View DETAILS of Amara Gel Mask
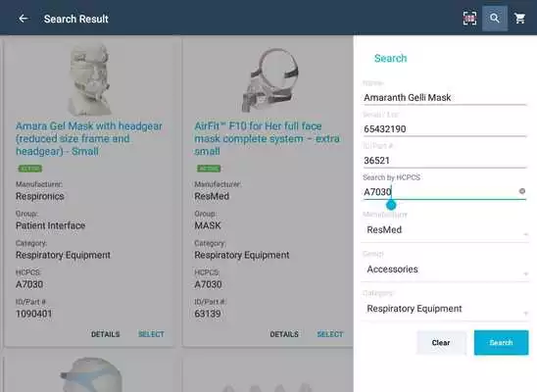This screenshot has width=537, height=392. click(105, 334)
